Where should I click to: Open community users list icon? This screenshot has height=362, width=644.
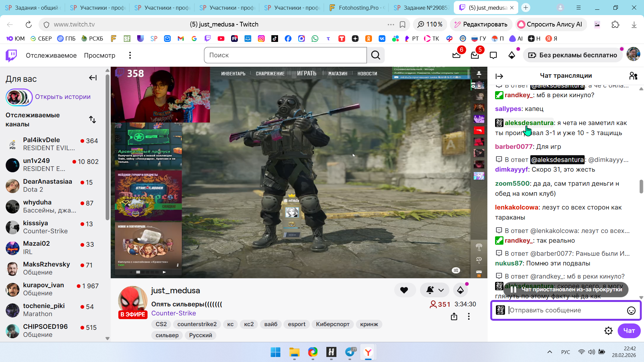click(x=633, y=76)
